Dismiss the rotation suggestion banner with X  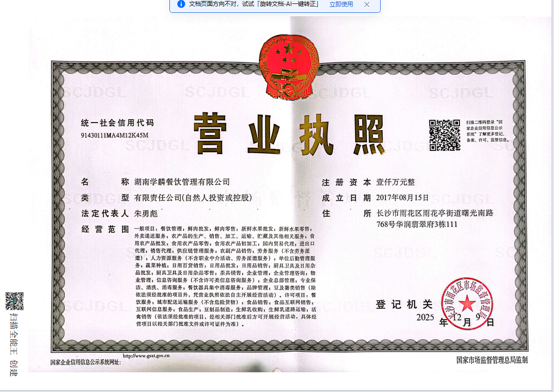367,4
